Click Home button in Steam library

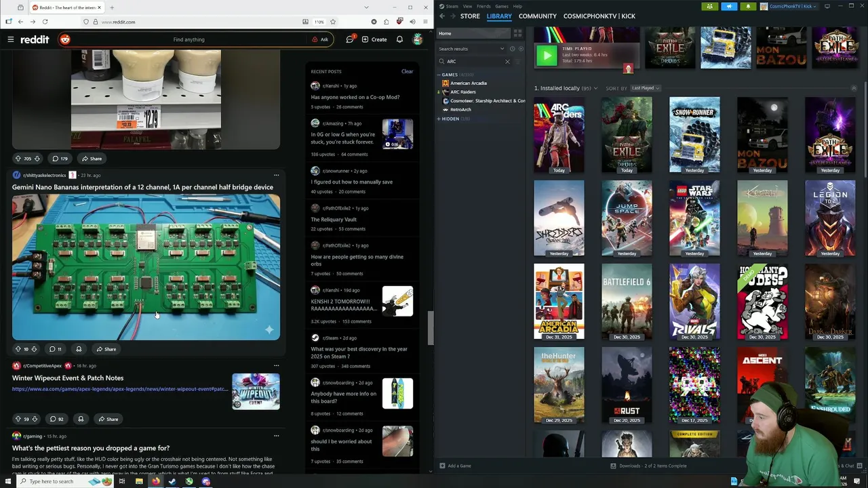473,33
